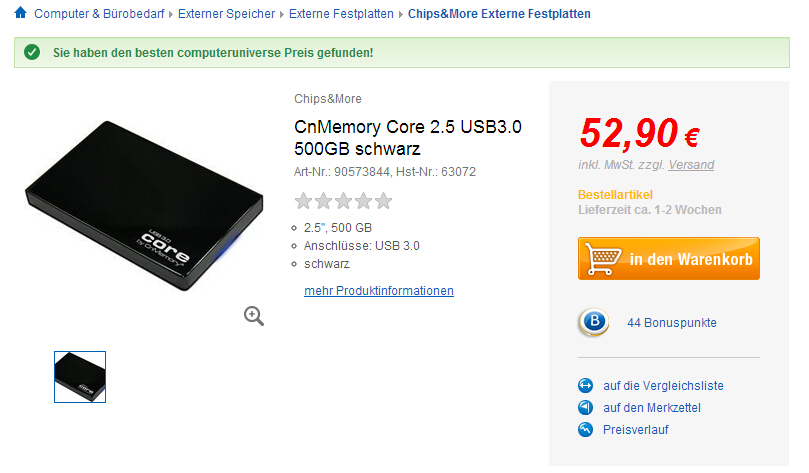Click the five-star rating row
Screen dimensions: 809x473
pyautogui.click(x=343, y=201)
